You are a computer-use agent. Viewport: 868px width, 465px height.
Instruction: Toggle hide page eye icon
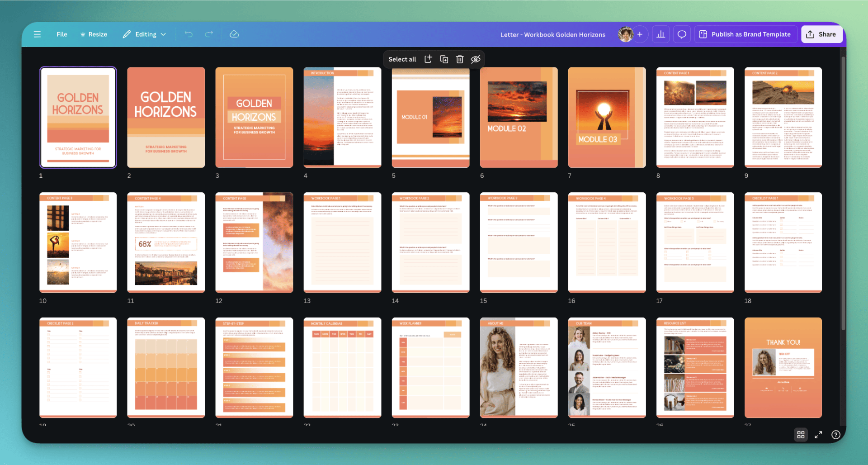[x=476, y=59]
